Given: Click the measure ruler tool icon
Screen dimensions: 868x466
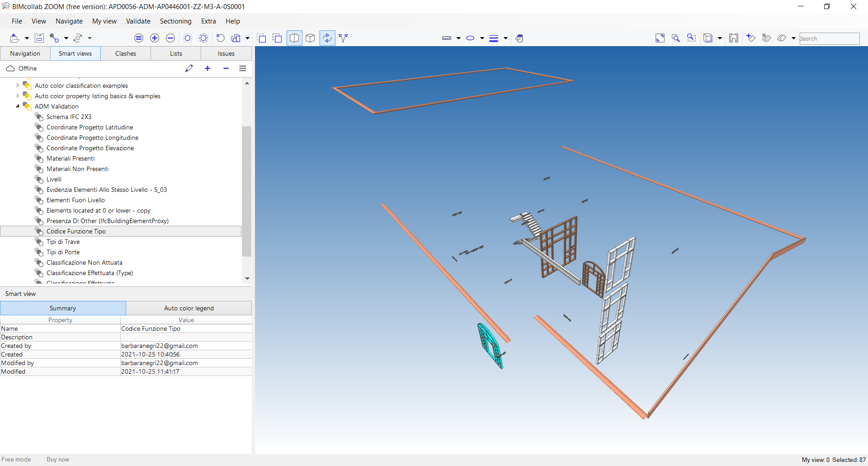Looking at the screenshot, I should click(x=447, y=38).
